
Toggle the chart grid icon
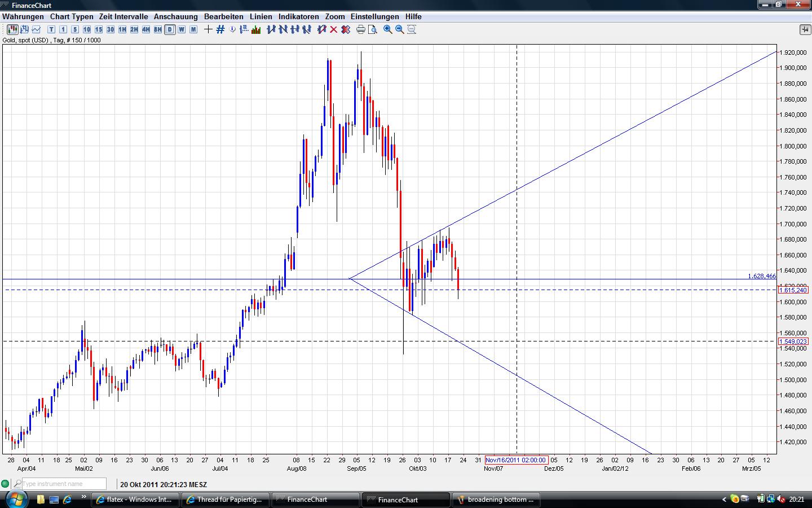220,29
